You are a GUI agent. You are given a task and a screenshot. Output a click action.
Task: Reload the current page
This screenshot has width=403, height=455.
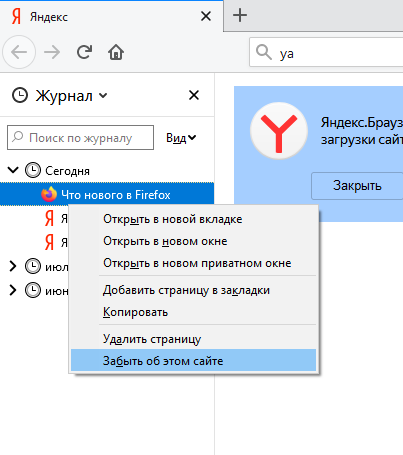(84, 52)
